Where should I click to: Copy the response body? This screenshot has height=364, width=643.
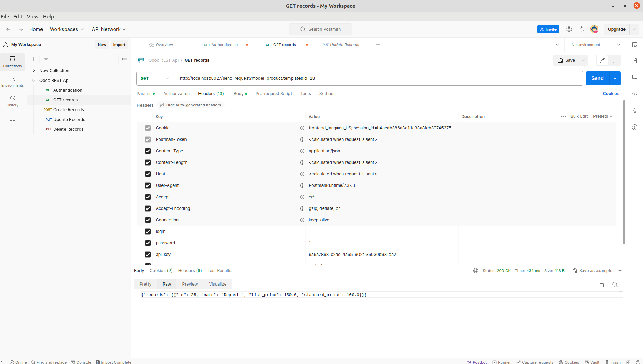(x=601, y=285)
